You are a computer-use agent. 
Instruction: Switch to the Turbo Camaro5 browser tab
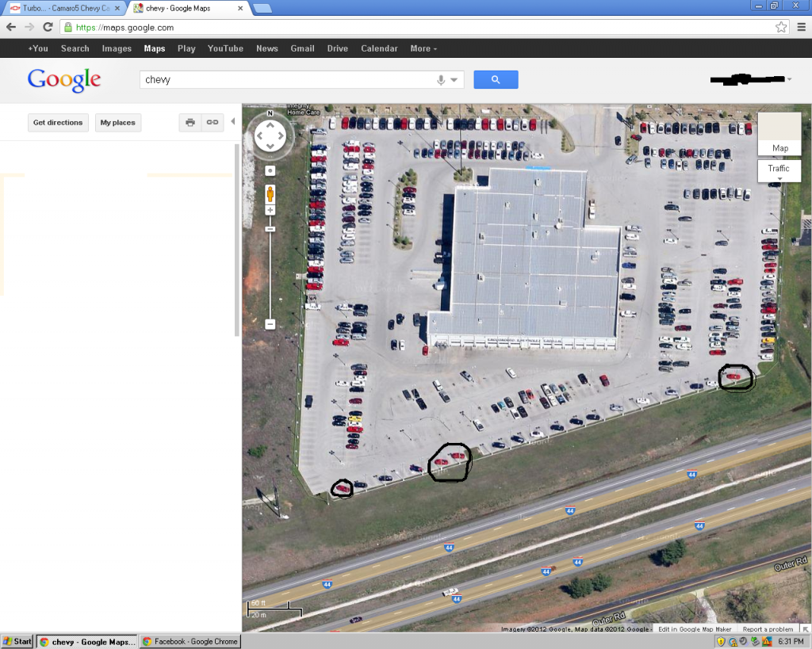64,8
